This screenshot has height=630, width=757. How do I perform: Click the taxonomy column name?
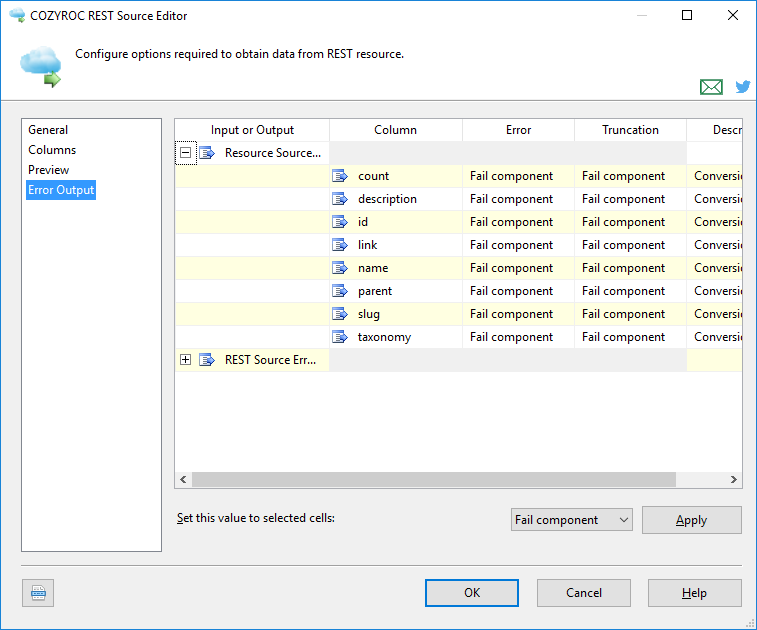(x=384, y=337)
